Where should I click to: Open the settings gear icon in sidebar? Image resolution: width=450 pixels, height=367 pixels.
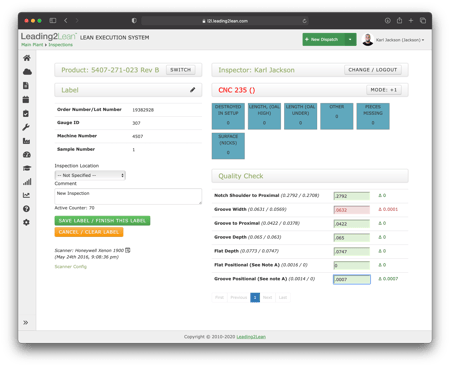(x=26, y=222)
